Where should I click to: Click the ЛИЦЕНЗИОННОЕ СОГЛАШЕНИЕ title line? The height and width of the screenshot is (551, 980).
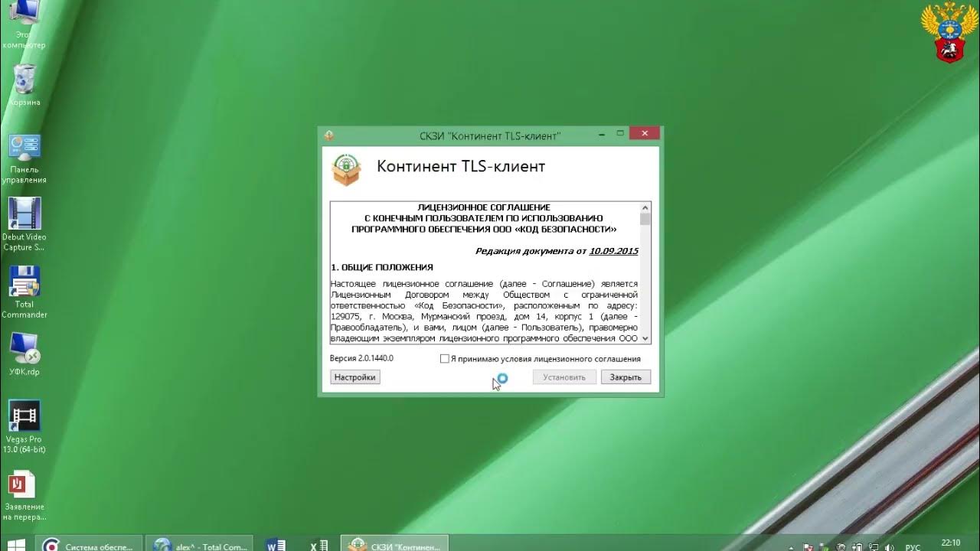pos(484,207)
